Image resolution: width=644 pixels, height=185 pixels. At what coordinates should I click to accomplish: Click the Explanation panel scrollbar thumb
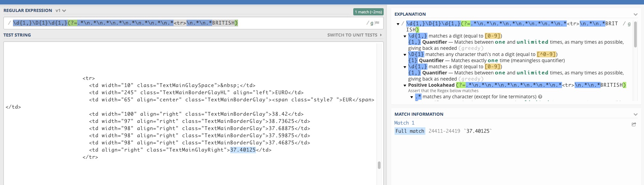point(635,34)
